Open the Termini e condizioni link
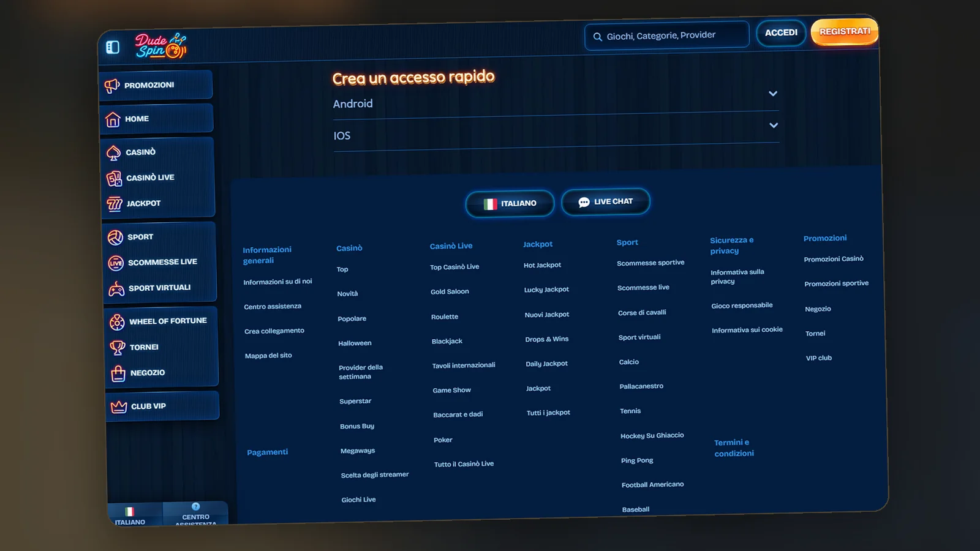Image resolution: width=980 pixels, height=551 pixels. point(734,448)
